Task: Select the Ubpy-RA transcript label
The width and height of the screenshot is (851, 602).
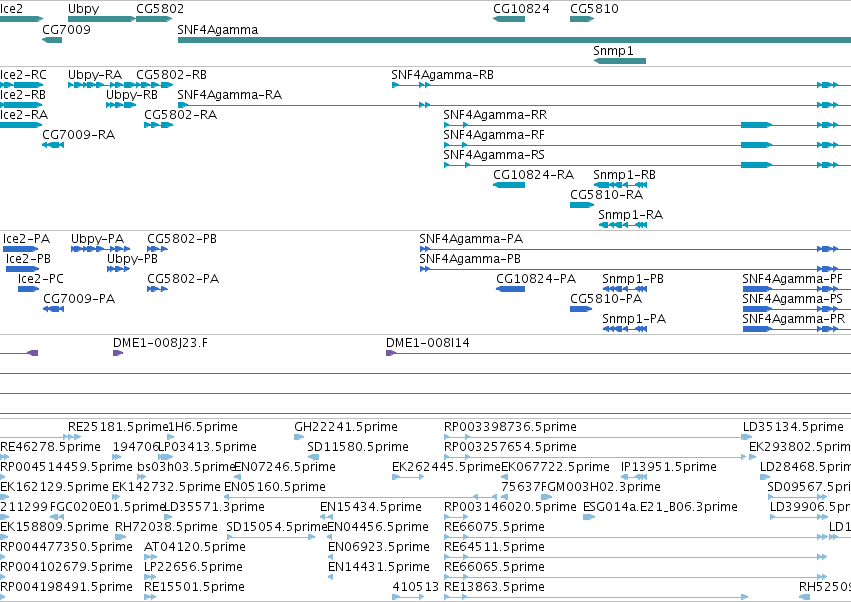Action: [x=95, y=74]
